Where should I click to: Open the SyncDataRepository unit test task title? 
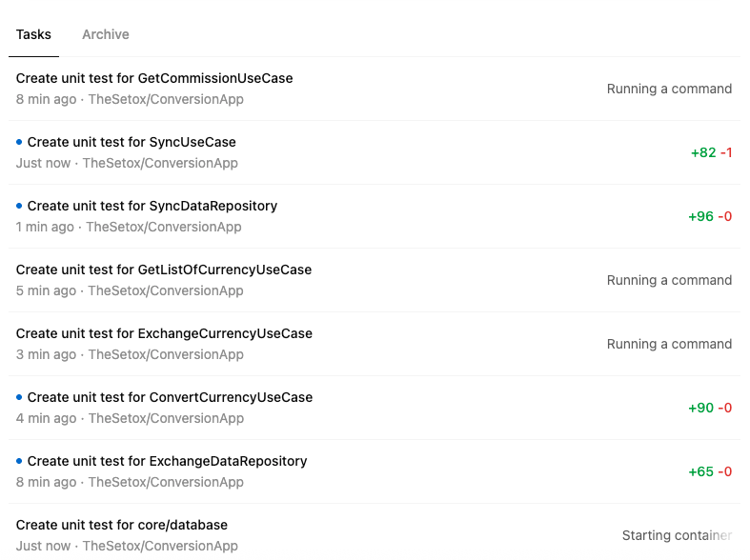(x=152, y=206)
